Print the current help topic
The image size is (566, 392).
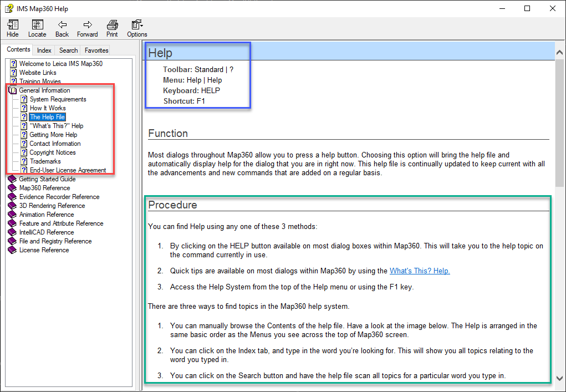[112, 25]
